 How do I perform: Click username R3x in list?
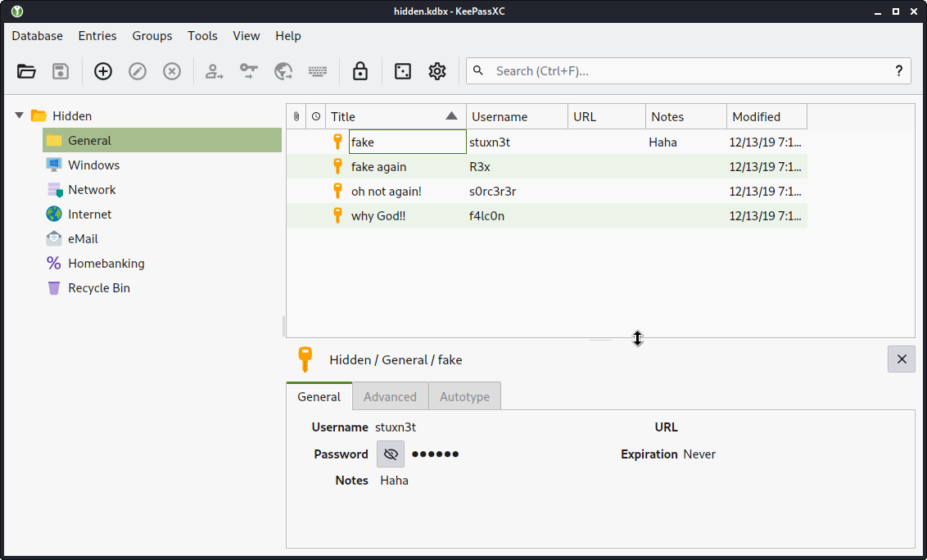click(479, 167)
